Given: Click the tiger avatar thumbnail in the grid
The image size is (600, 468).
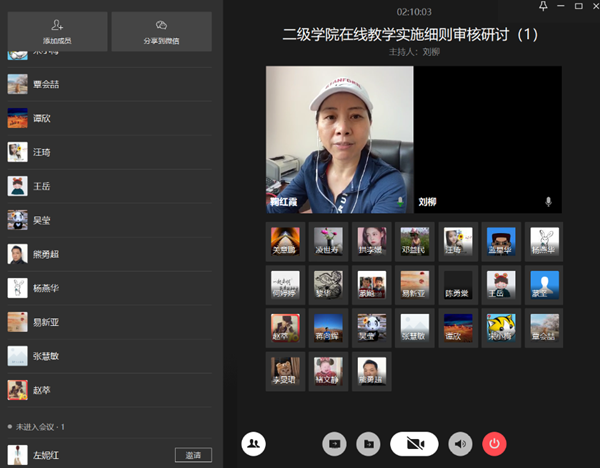Looking at the screenshot, I should point(500,327).
